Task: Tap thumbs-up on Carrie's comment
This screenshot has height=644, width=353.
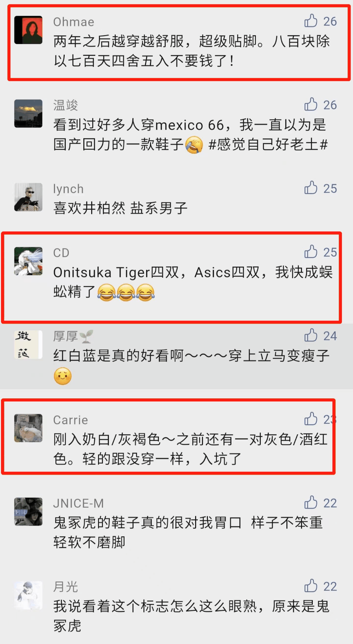Action: pyautogui.click(x=311, y=419)
